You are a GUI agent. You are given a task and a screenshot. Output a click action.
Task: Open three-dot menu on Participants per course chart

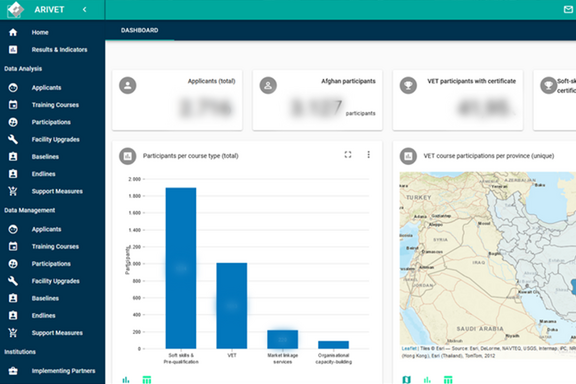(368, 155)
